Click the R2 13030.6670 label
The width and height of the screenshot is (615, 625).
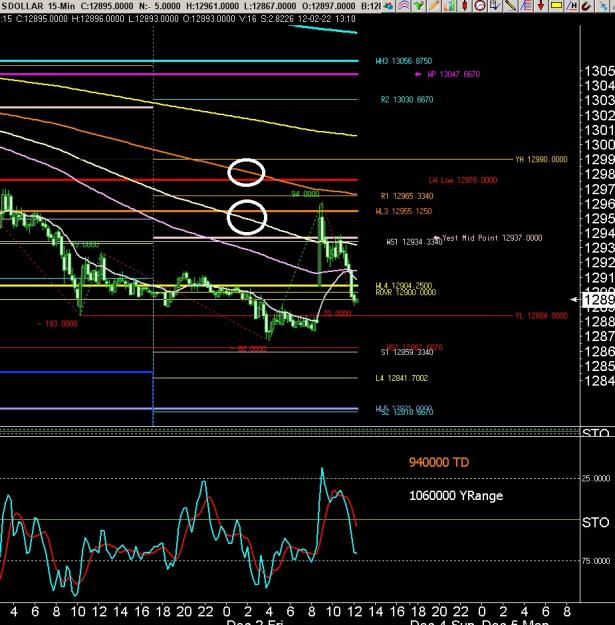[407, 100]
